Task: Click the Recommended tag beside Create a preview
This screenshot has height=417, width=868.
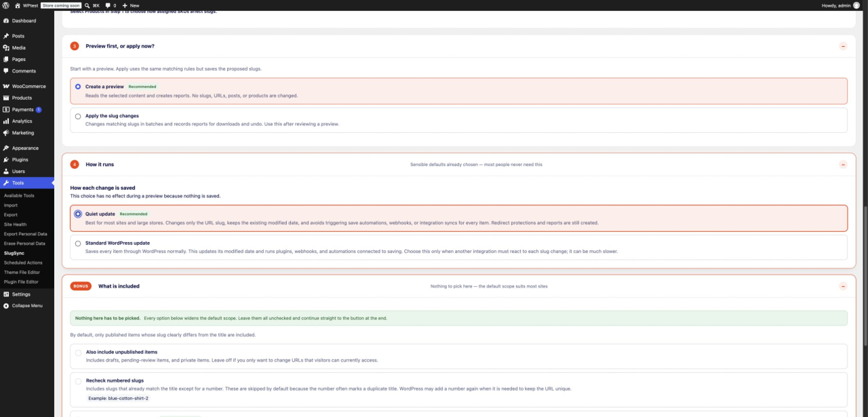Action: pos(142,87)
